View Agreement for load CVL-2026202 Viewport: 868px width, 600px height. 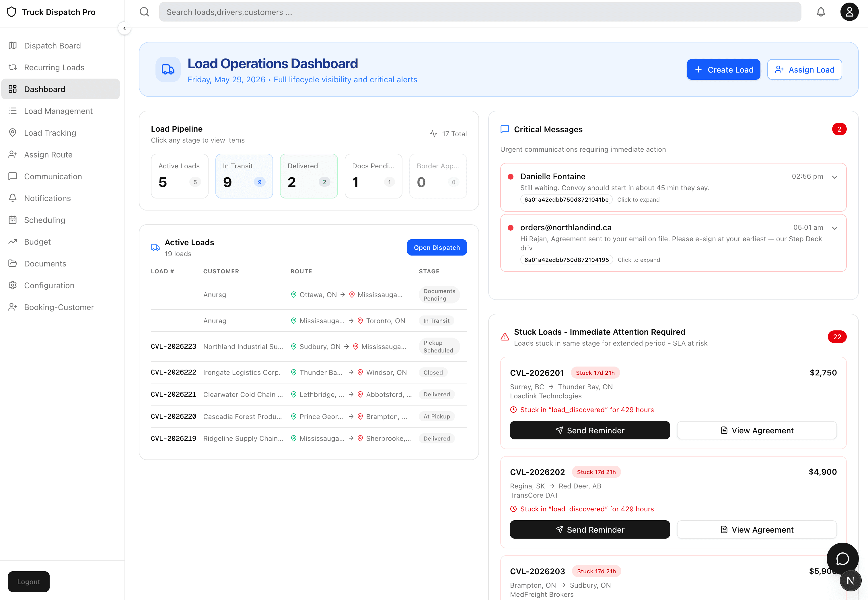(x=757, y=529)
